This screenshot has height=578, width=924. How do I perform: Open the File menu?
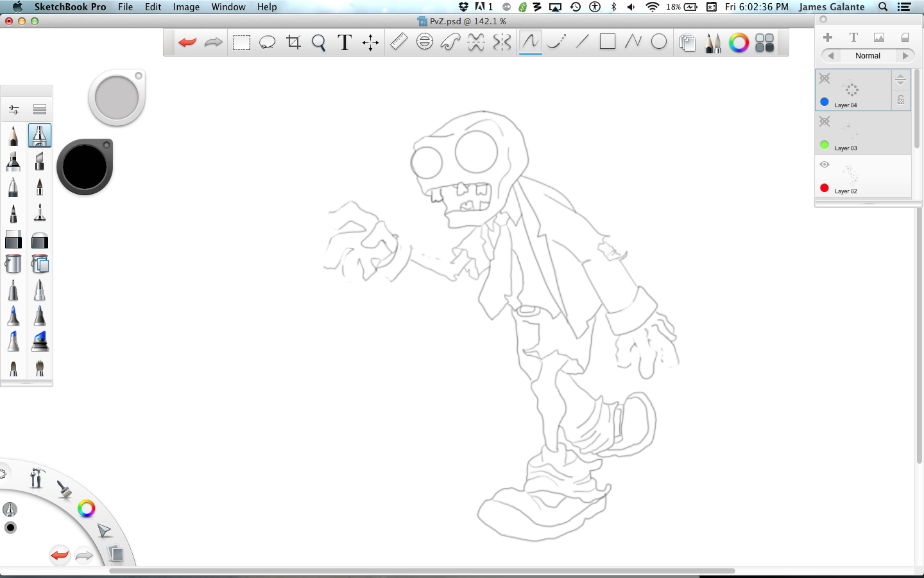click(126, 7)
